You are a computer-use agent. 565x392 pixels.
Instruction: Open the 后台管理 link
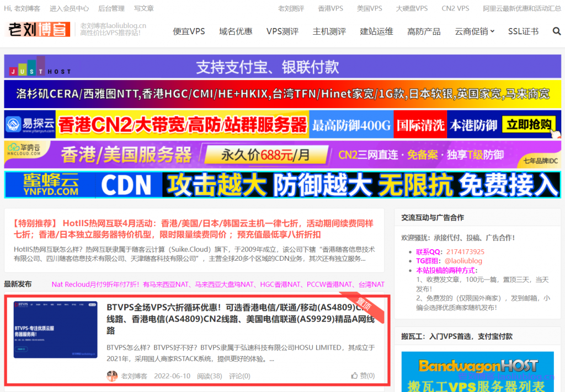[111, 8]
